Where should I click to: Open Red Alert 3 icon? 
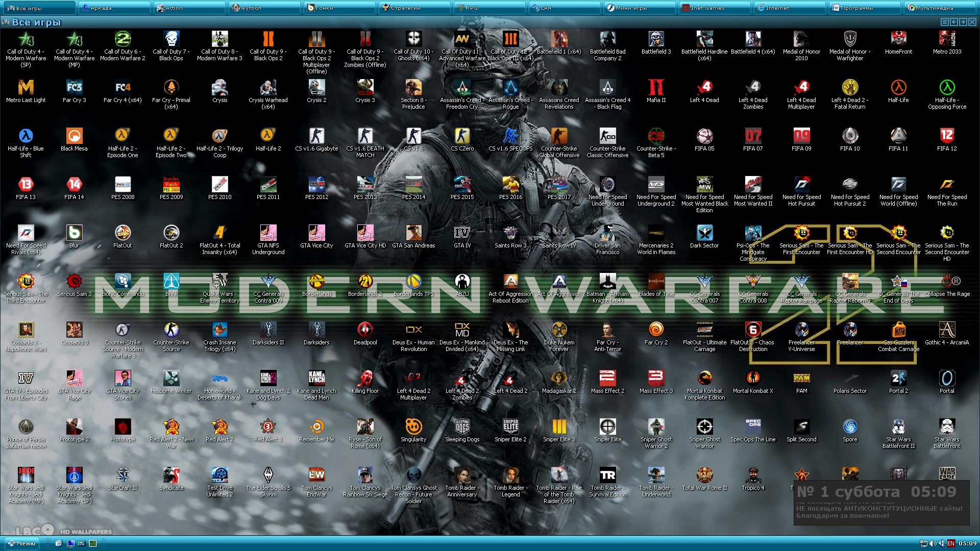click(268, 427)
